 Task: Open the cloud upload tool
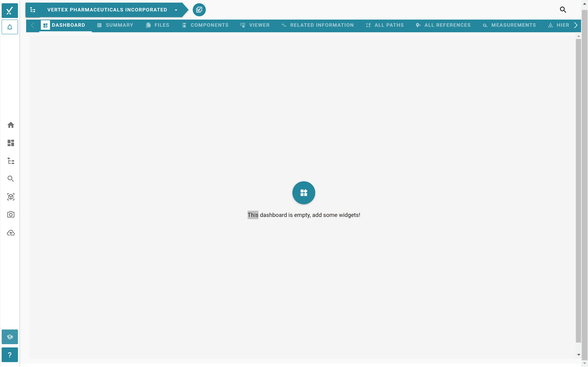10,233
